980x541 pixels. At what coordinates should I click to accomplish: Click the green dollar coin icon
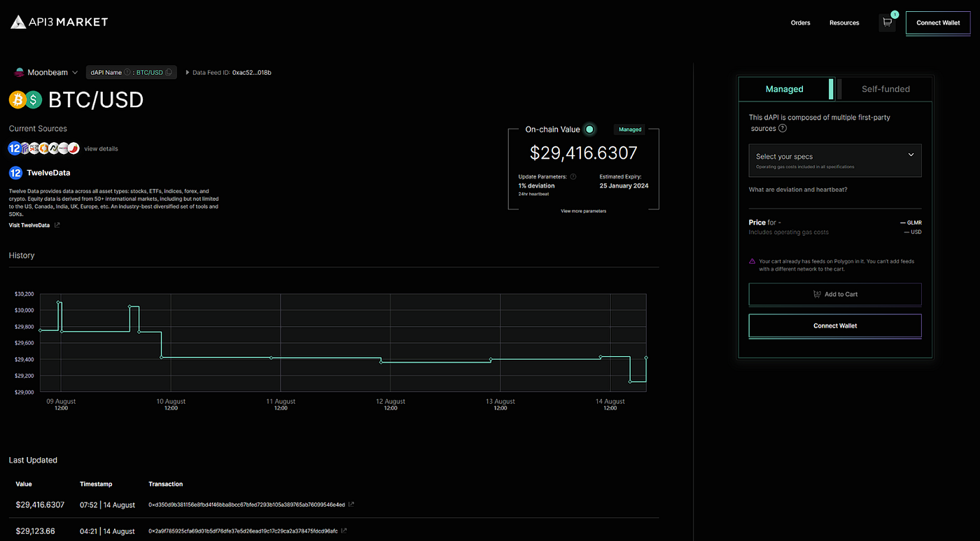point(34,100)
